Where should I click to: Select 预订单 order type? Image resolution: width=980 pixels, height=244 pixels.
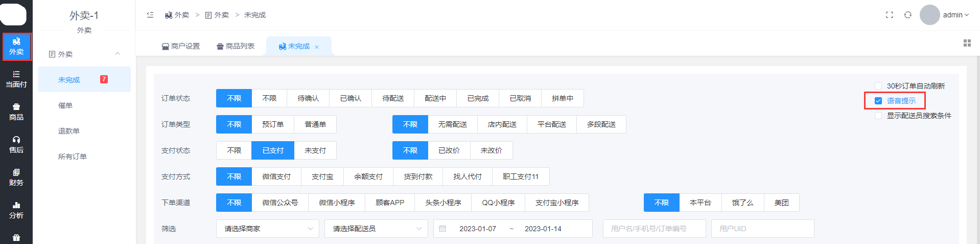[273, 124]
